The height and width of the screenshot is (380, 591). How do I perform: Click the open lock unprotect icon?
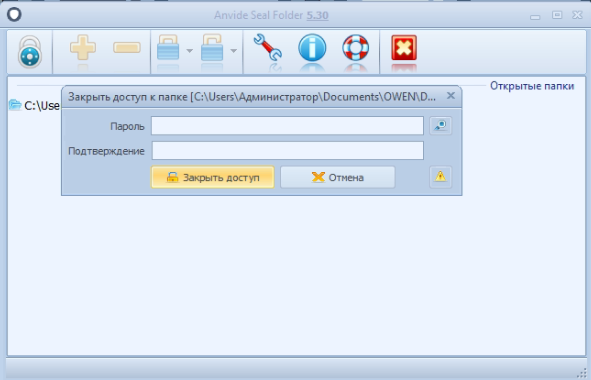212,48
